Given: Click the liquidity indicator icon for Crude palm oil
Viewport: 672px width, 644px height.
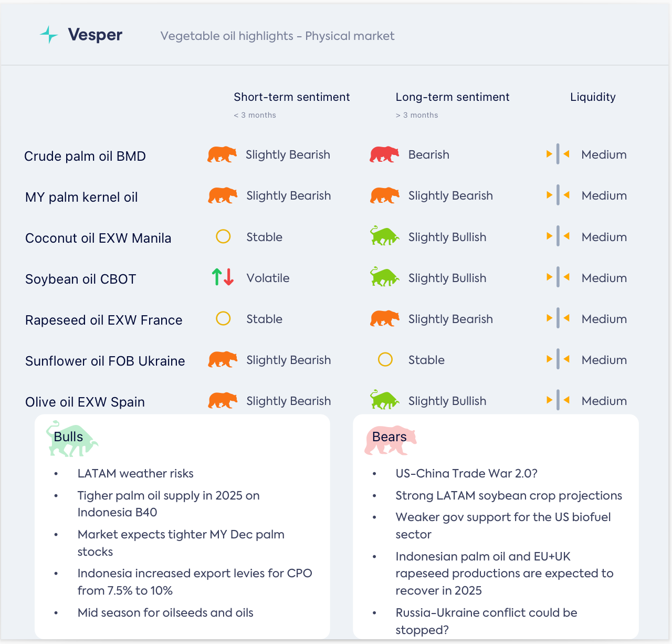Looking at the screenshot, I should (558, 154).
